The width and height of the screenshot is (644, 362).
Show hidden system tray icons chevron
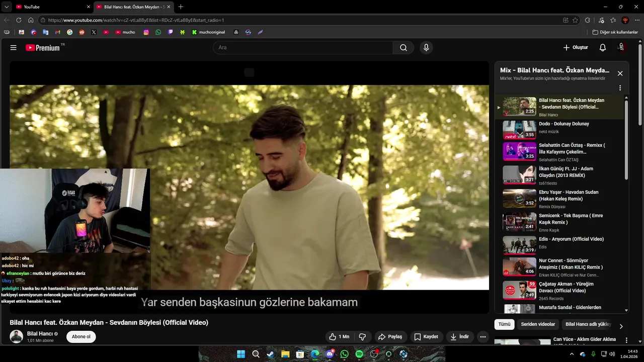click(572, 354)
